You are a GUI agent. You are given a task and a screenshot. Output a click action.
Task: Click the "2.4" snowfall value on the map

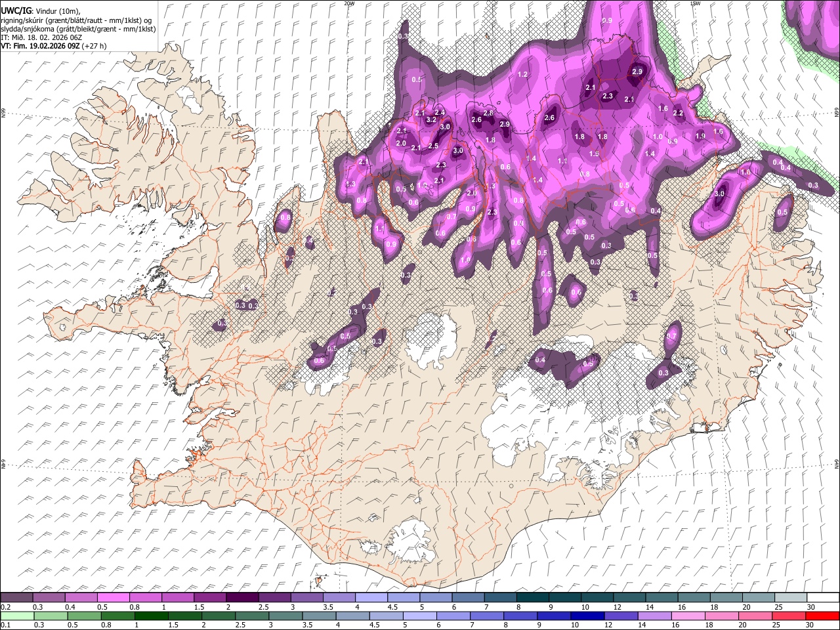coord(440,113)
